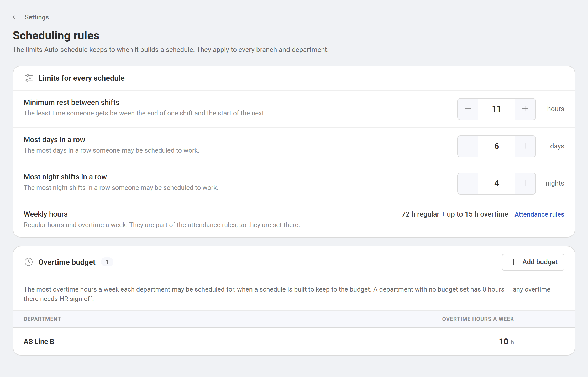Click the Add budget button
This screenshot has width=588, height=377.
click(533, 262)
